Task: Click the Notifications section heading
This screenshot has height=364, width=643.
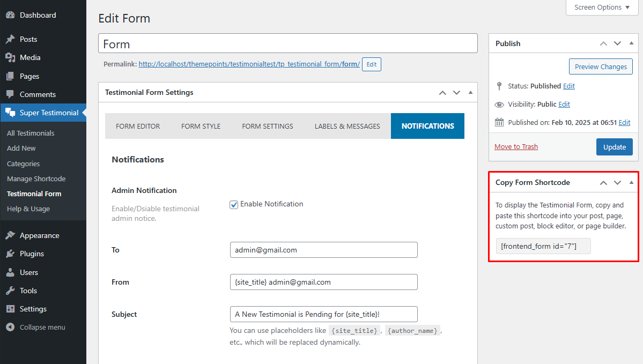Action: click(x=138, y=160)
